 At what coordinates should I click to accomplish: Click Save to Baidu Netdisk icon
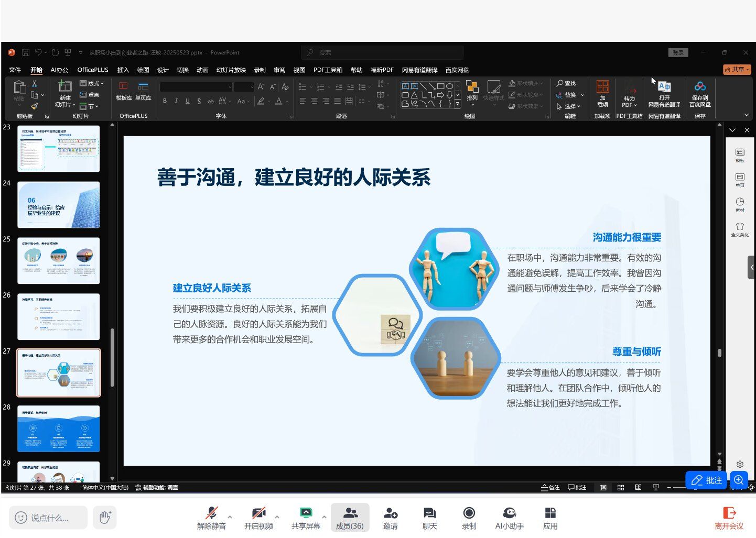[x=699, y=93]
